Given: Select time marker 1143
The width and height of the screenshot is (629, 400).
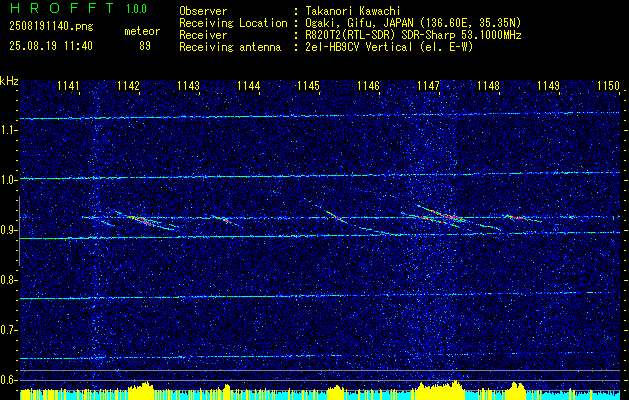Looking at the screenshot, I should 189,85.
